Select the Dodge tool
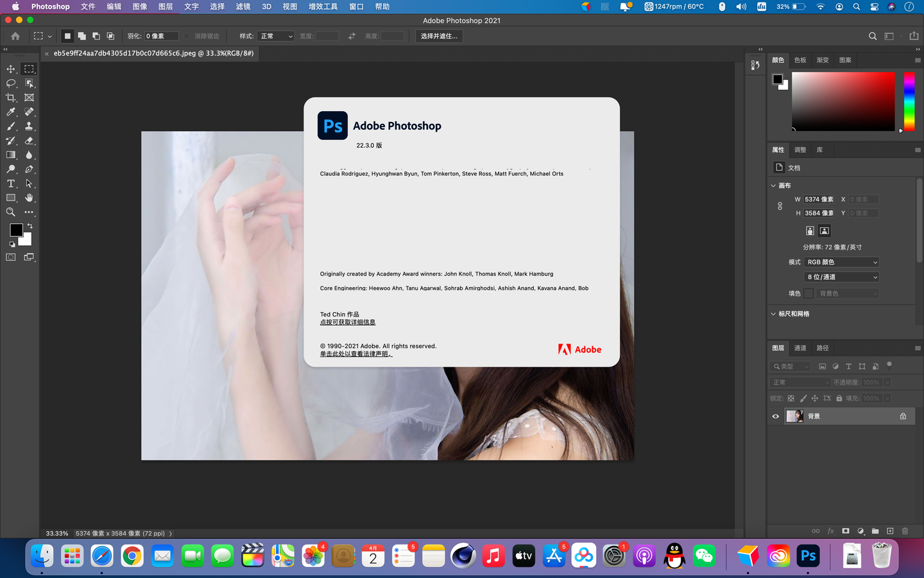 pos(11,170)
